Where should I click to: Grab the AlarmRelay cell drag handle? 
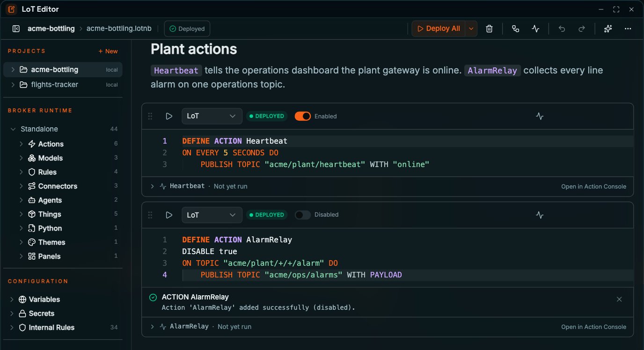pyautogui.click(x=150, y=215)
